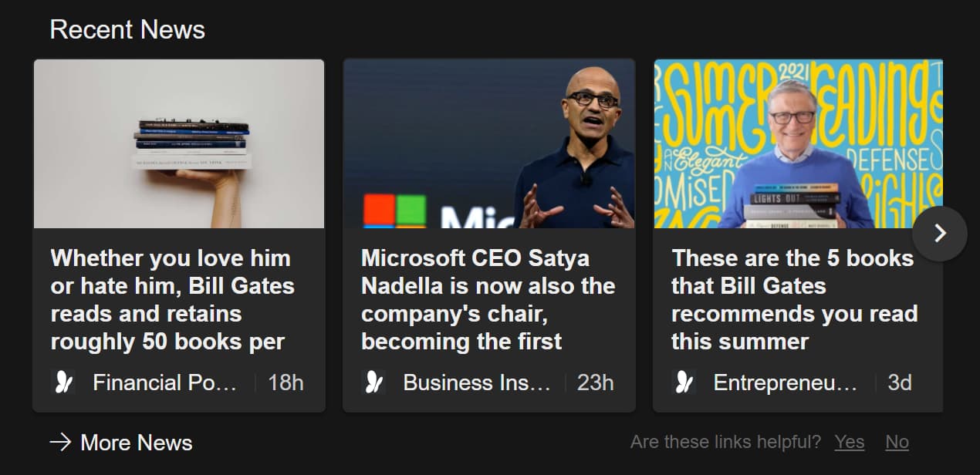Open the hand holding books thumbnail
Image resolution: width=980 pixels, height=475 pixels.
179,144
